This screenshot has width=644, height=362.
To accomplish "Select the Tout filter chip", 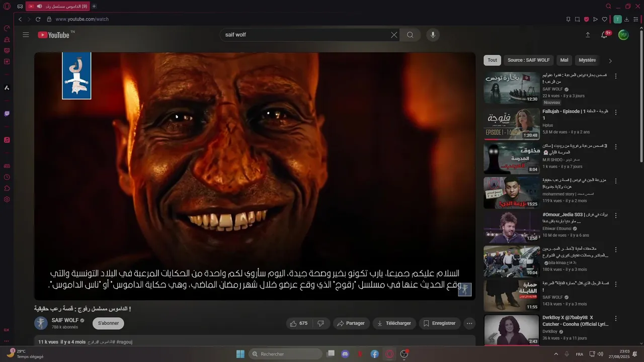I will point(492,60).
